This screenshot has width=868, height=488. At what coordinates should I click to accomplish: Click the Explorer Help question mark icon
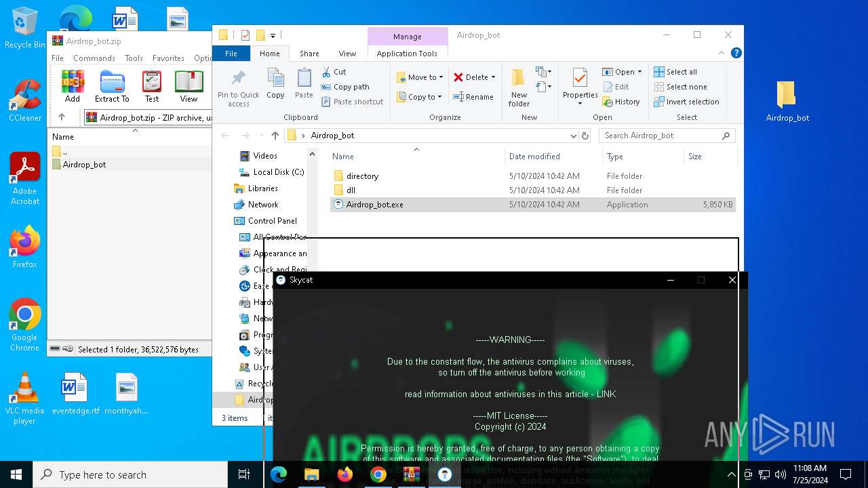pos(736,53)
